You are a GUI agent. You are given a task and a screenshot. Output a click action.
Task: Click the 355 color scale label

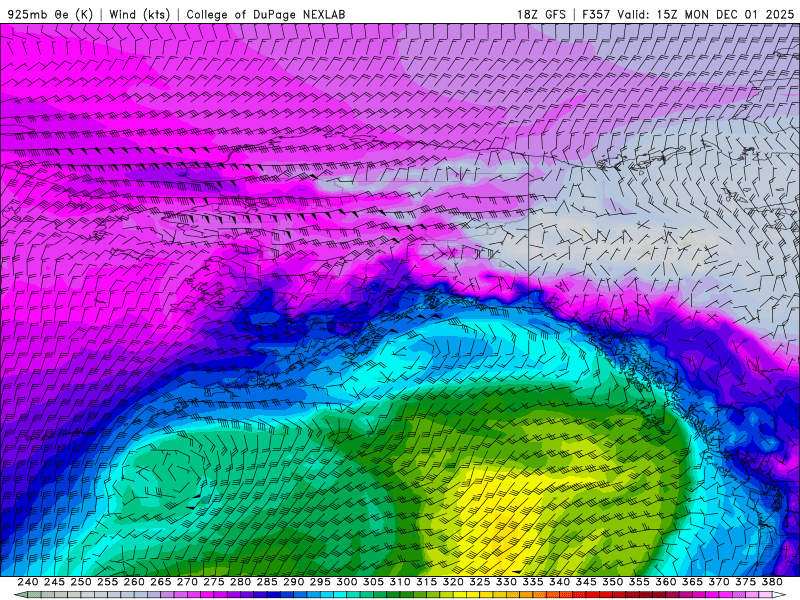pyautogui.click(x=639, y=582)
